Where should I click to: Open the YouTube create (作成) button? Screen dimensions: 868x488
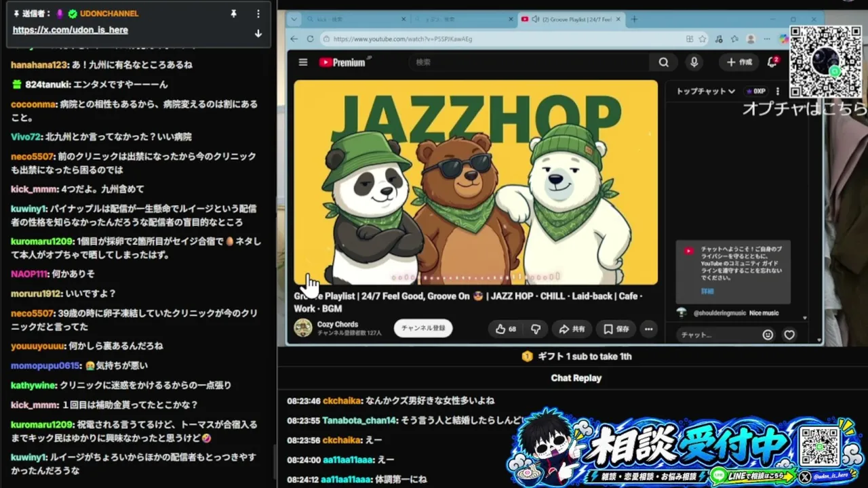[739, 62]
